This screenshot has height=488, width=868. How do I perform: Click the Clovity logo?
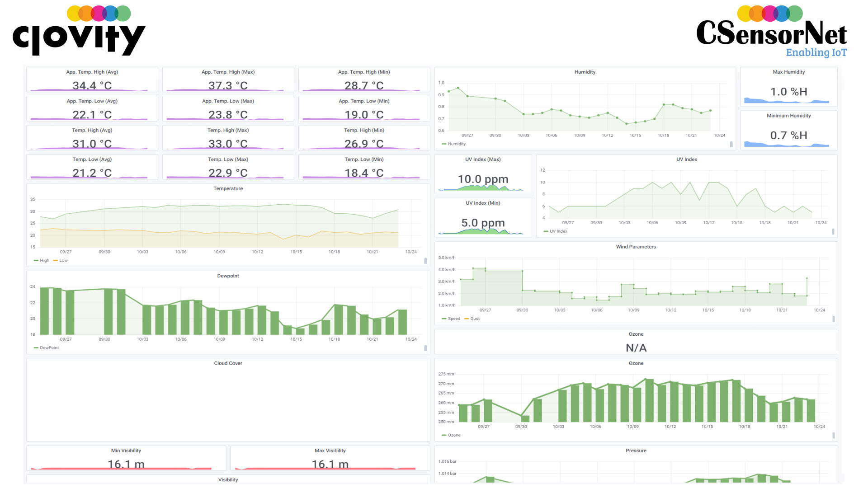coord(79,31)
